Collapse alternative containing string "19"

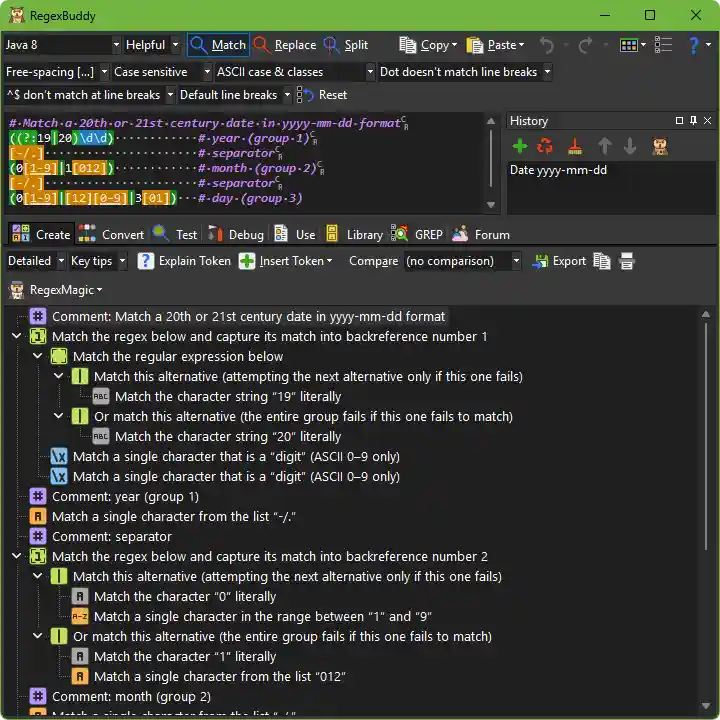58,376
